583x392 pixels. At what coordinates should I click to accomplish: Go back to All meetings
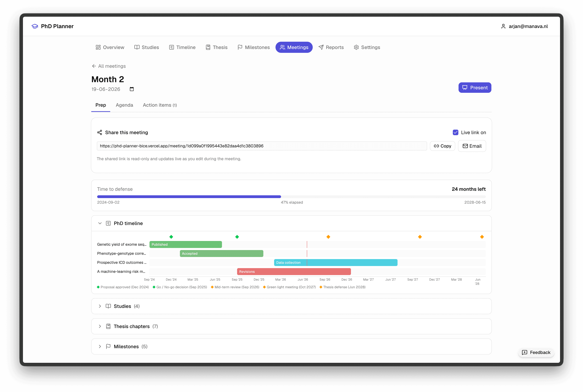pyautogui.click(x=108, y=66)
